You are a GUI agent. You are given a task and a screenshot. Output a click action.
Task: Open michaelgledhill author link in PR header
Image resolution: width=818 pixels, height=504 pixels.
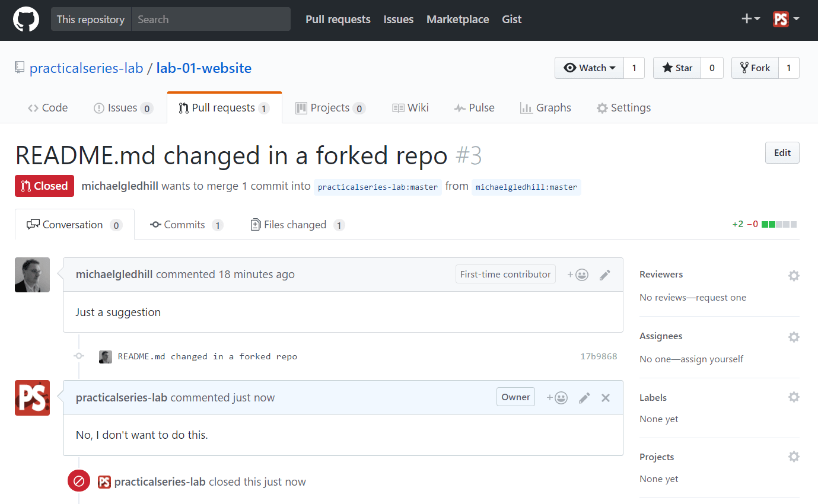click(x=120, y=186)
